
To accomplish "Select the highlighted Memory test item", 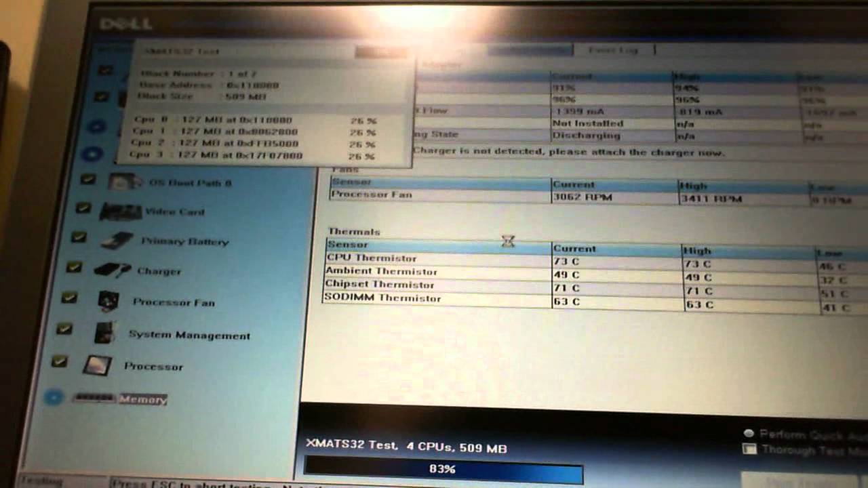I will tap(142, 399).
